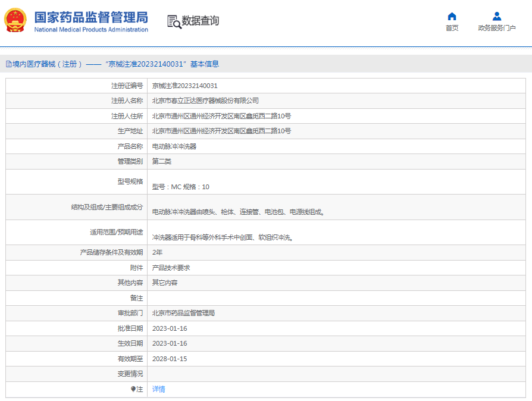Click the 其他内容 row label
The height and width of the screenshot is (401, 532).
click(130, 283)
